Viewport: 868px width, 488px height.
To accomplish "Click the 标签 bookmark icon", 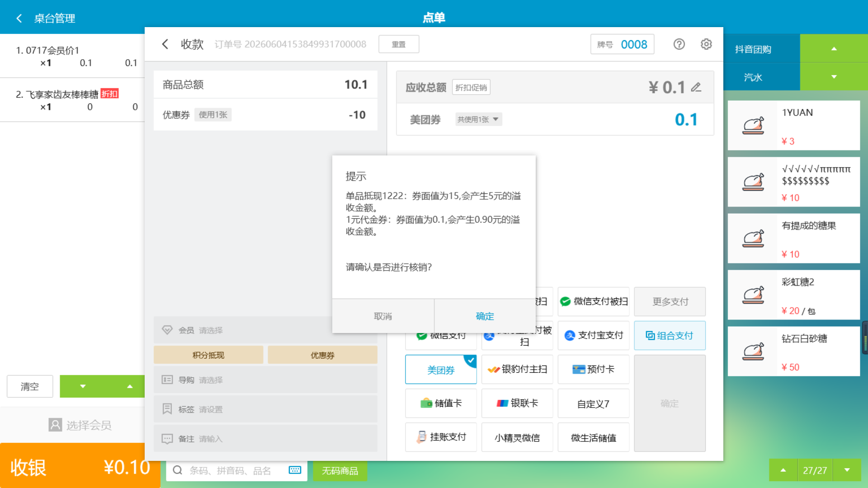I will 167,409.
